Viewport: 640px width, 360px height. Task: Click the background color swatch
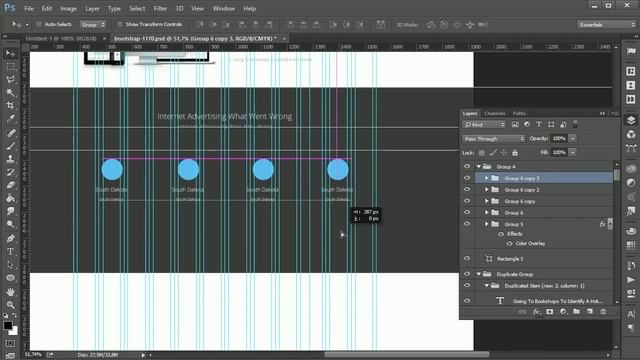tap(14, 331)
